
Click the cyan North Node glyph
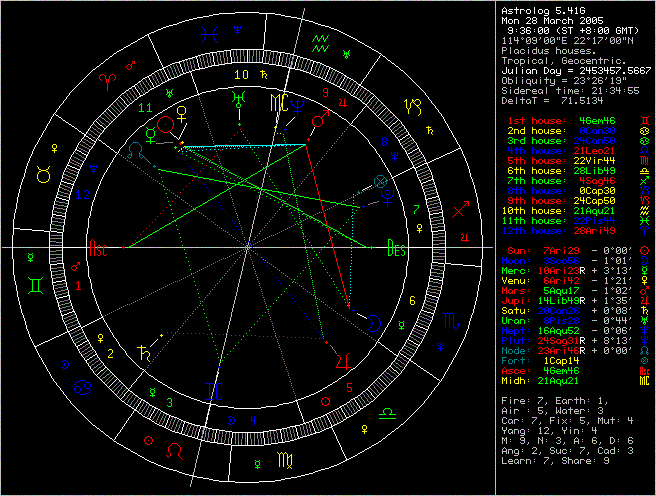click(136, 147)
